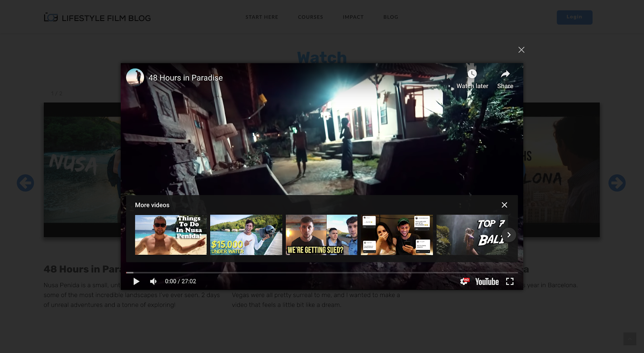Select the Top 7 Bali video thumbnail
This screenshot has height=353, width=644.
click(472, 235)
